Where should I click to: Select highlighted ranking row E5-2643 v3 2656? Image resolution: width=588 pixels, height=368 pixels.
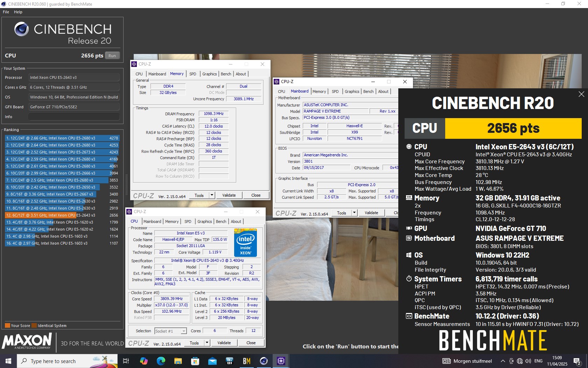pos(62,215)
